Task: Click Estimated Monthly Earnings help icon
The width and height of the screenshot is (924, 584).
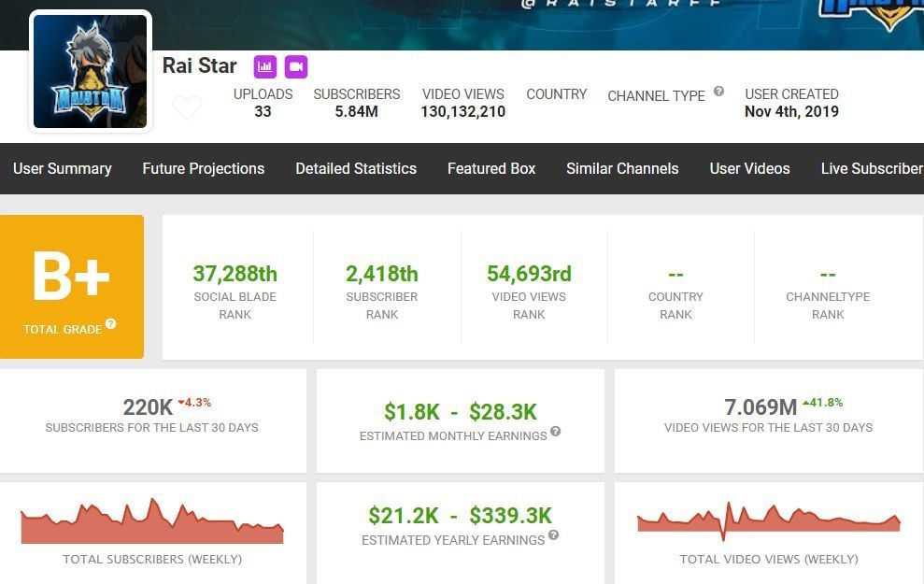Action: (556, 431)
